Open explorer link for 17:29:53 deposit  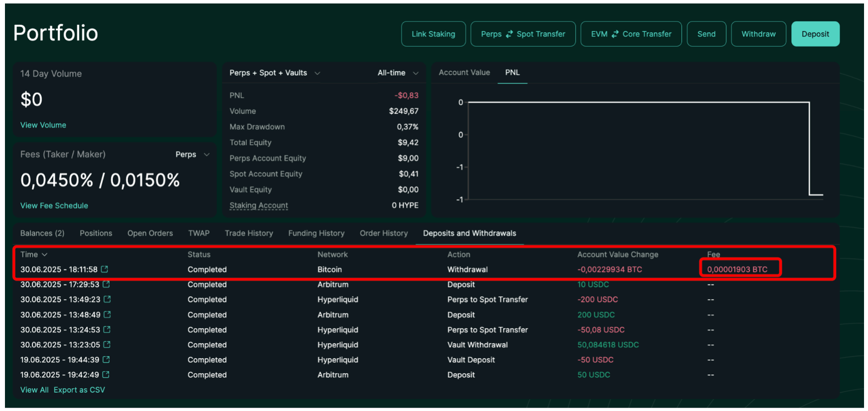[x=106, y=285]
